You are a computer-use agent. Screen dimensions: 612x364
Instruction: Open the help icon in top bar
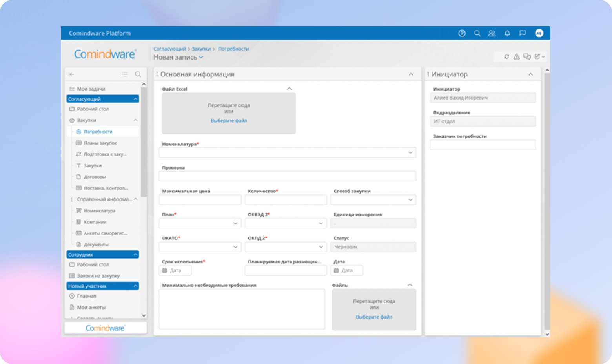pos(462,33)
